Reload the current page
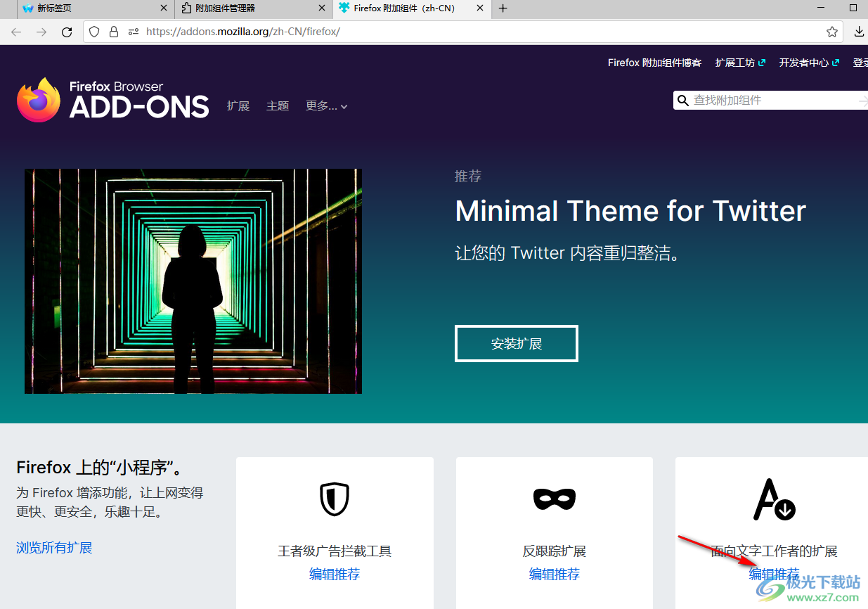The image size is (868, 609). point(67,32)
